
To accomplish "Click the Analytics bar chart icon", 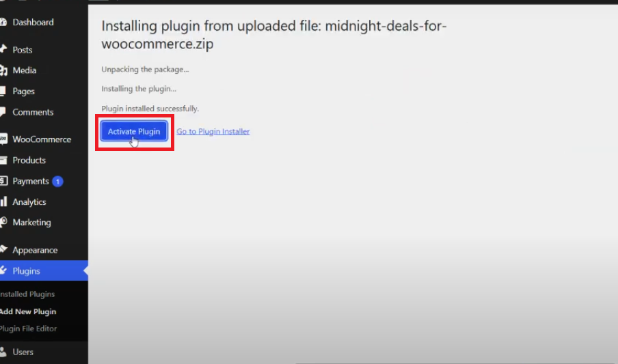I will point(3,202).
